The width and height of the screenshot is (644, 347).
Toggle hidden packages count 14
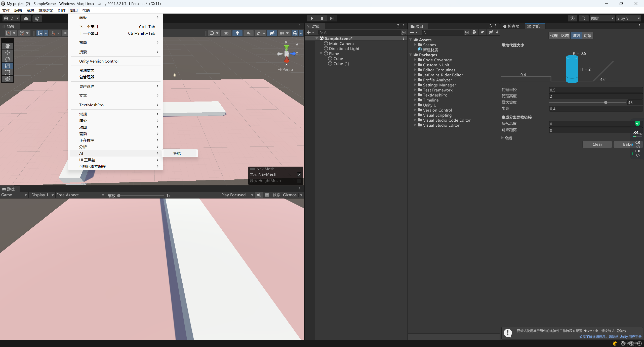tap(493, 32)
